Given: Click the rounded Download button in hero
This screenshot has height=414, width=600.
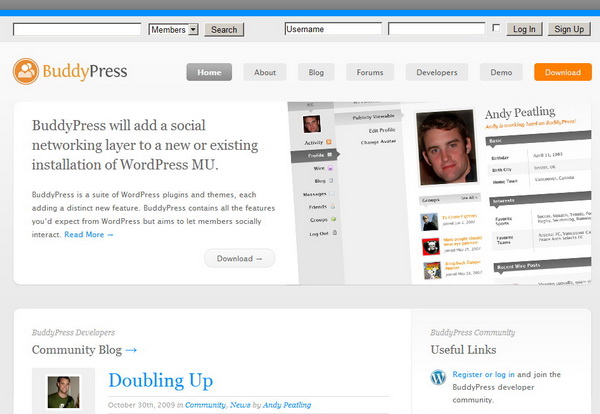Looking at the screenshot, I should click(x=240, y=258).
